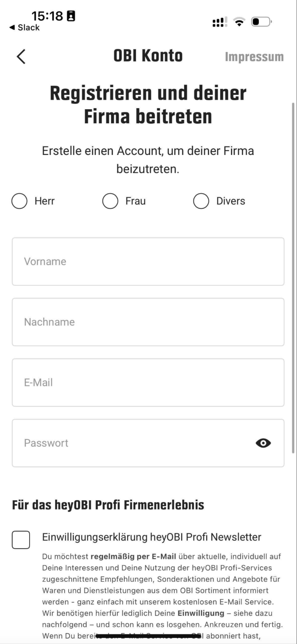Tap the Wi-Fi status icon
The image size is (297, 644).
coord(239,22)
